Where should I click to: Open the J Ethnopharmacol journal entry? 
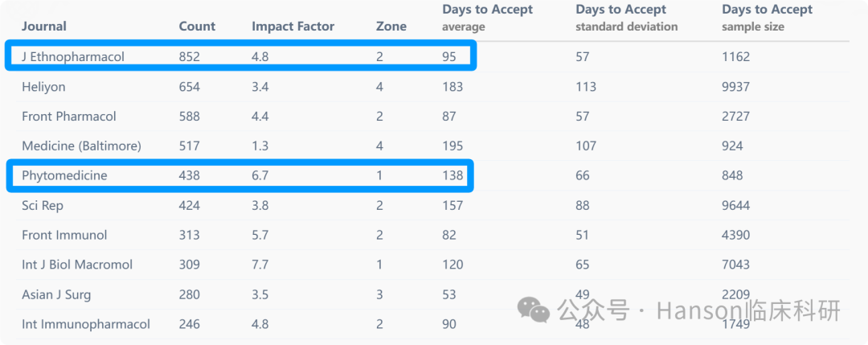pyautogui.click(x=73, y=56)
